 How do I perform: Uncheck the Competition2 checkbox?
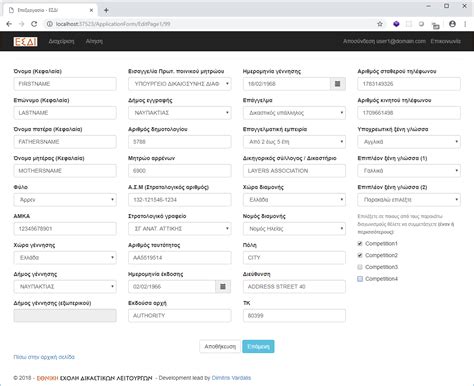coord(360,255)
